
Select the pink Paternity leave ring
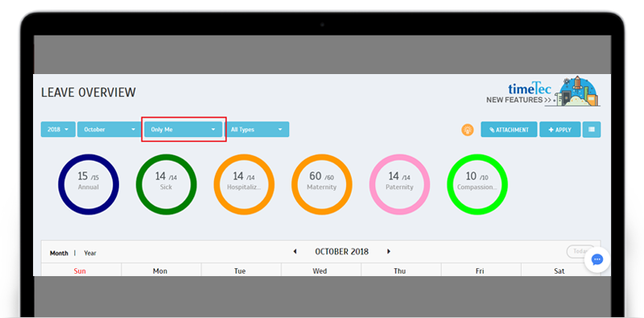399,184
